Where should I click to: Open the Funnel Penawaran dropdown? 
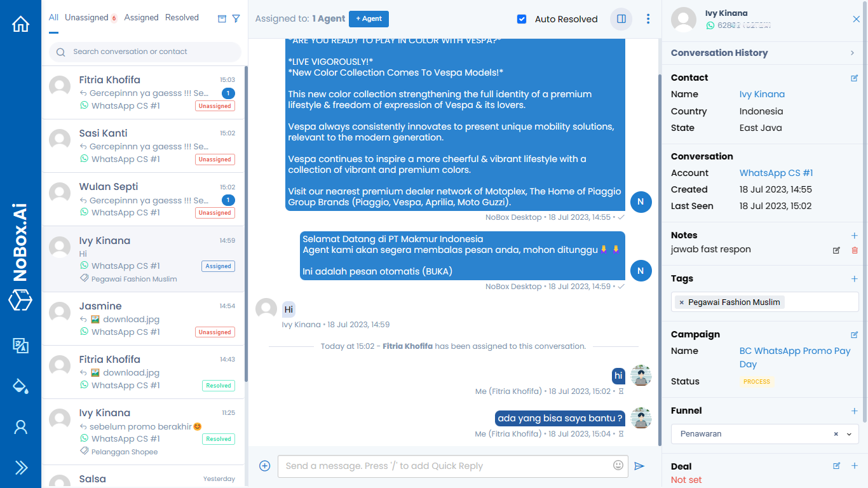848,435
